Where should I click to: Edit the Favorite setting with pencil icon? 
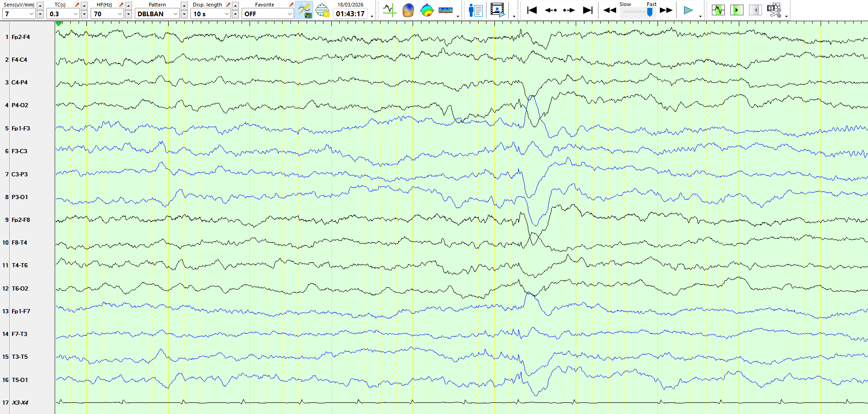point(291,5)
